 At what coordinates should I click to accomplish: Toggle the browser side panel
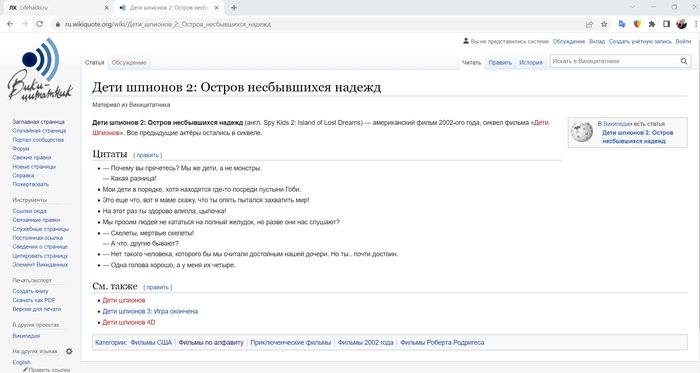pyautogui.click(x=667, y=24)
